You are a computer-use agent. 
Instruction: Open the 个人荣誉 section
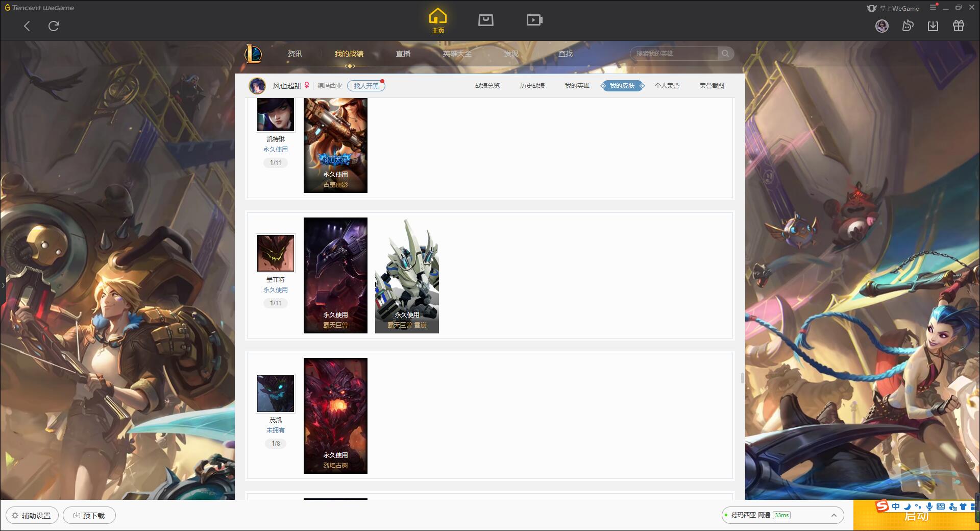point(667,86)
